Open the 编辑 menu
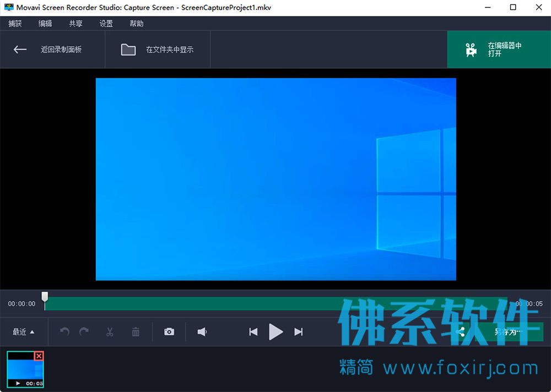Screen dimensions: 551x392 [45, 24]
